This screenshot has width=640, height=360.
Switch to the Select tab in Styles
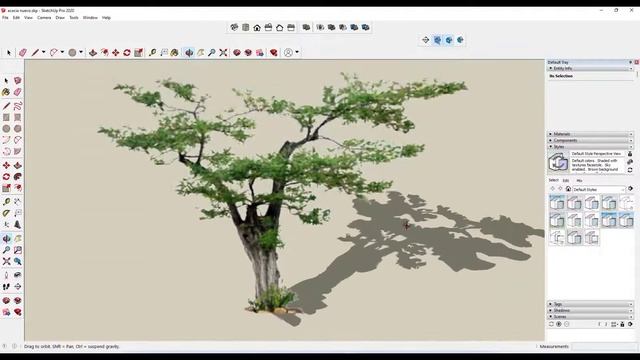tap(553, 180)
